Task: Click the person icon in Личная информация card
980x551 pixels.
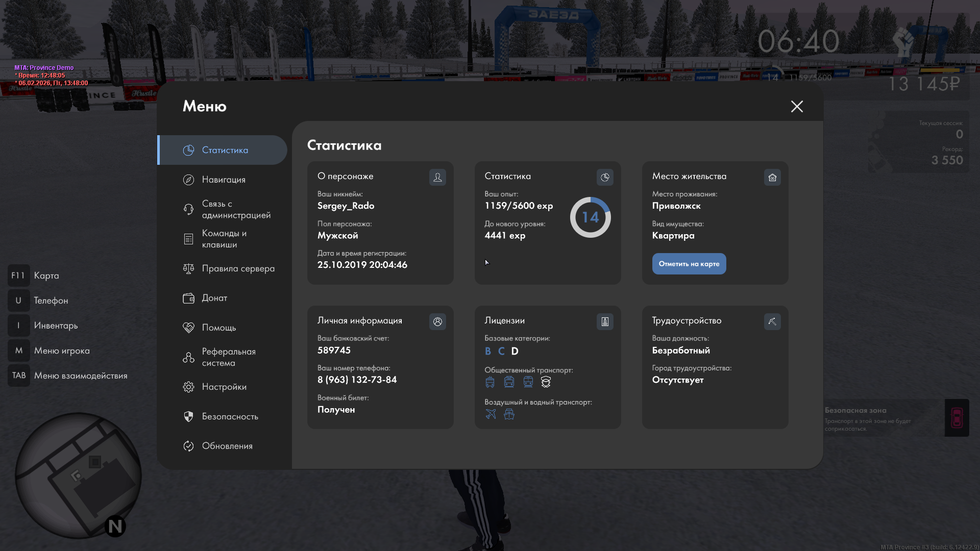Action: click(437, 321)
